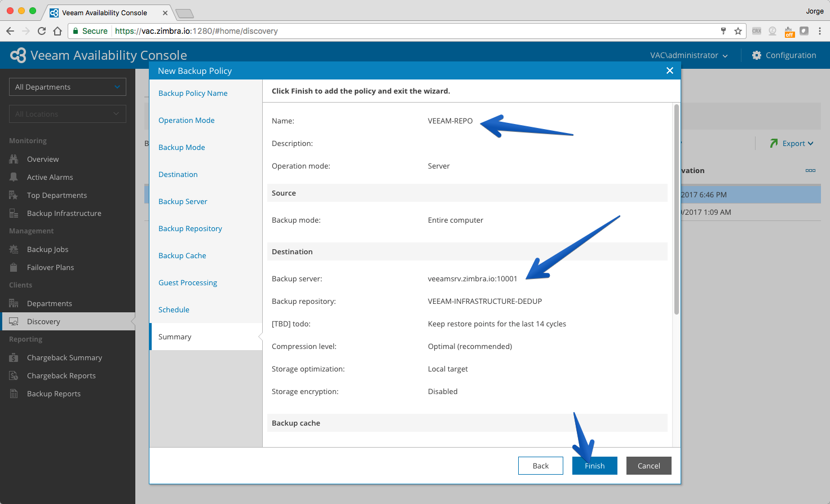Click the Active Alarms bell icon
This screenshot has width=830, height=504.
tap(14, 177)
